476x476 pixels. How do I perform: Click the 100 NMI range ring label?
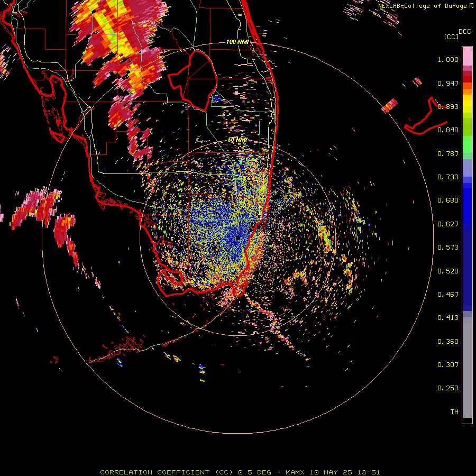pyautogui.click(x=237, y=42)
